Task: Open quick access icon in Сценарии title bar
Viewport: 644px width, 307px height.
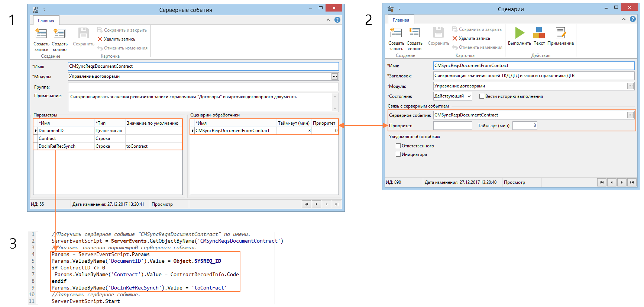Action: 391,9
